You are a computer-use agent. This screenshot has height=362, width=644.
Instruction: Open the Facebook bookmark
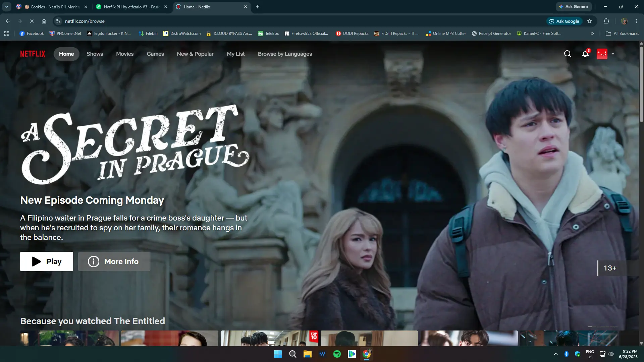tap(32, 34)
